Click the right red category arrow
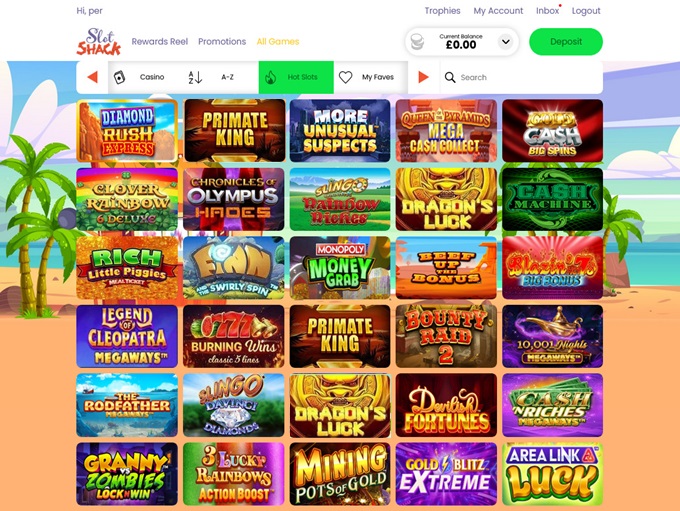680x511 pixels. (x=423, y=77)
